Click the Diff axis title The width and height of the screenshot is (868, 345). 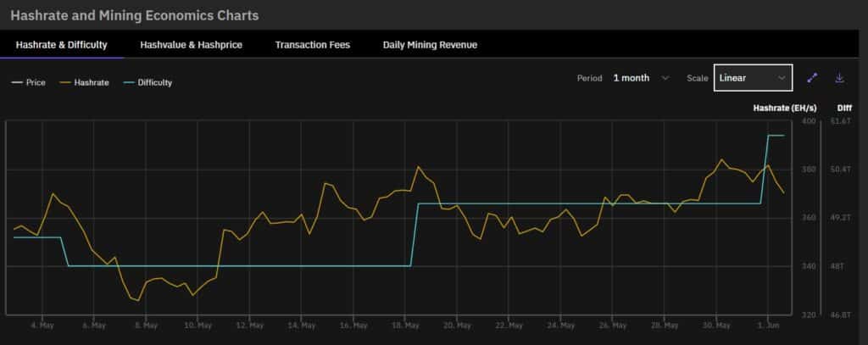click(844, 108)
